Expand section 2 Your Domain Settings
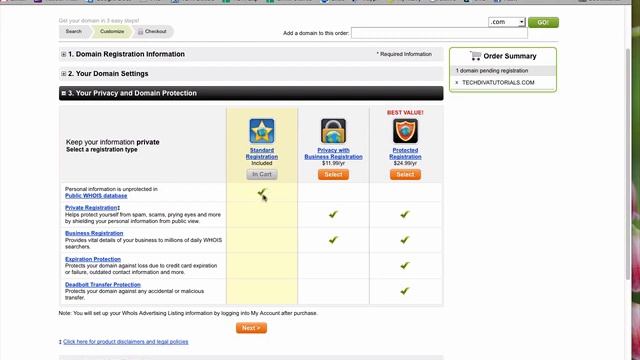 [x=63, y=74]
